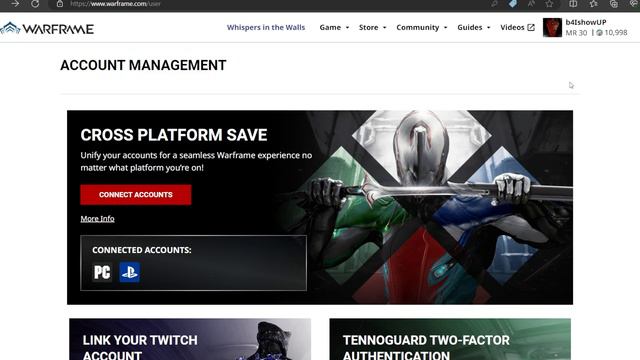Reload the page with the refresh icon
The width and height of the screenshot is (640, 360).
point(35,4)
